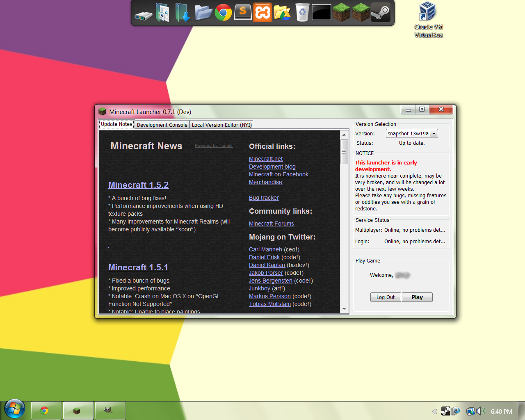This screenshot has height=420, width=525.
Task: Select the Oracle VM VirtualBox desktop icon
Action: tap(428, 20)
